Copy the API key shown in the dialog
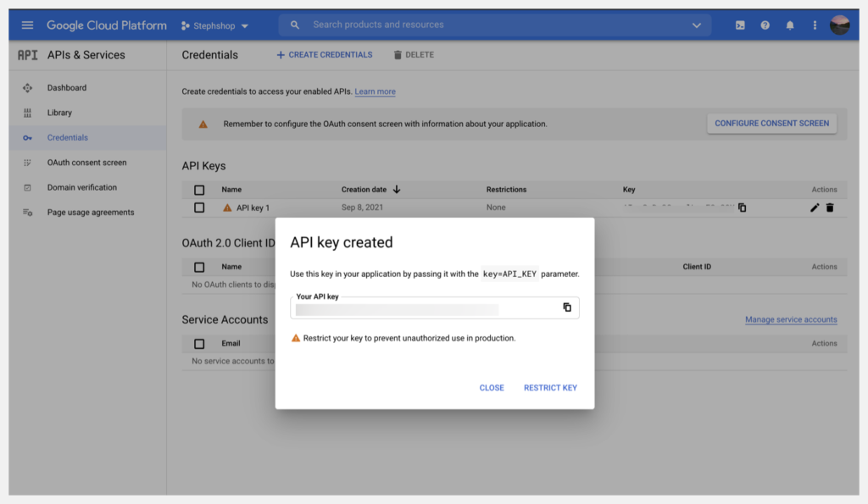Image resolution: width=868 pixels, height=504 pixels. coord(566,307)
